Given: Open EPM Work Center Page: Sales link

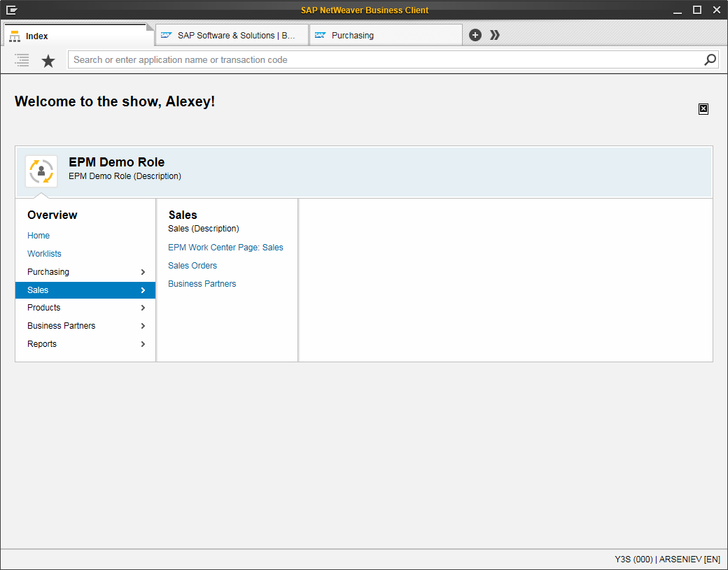Looking at the screenshot, I should pyautogui.click(x=225, y=248).
